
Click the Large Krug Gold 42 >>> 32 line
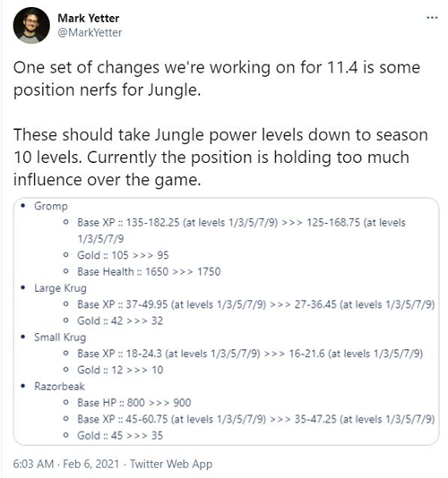[120, 320]
